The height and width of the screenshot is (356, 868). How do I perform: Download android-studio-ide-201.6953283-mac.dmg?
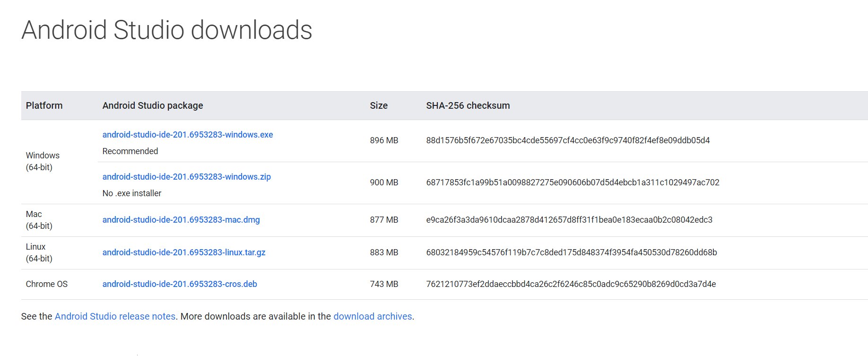coord(181,220)
